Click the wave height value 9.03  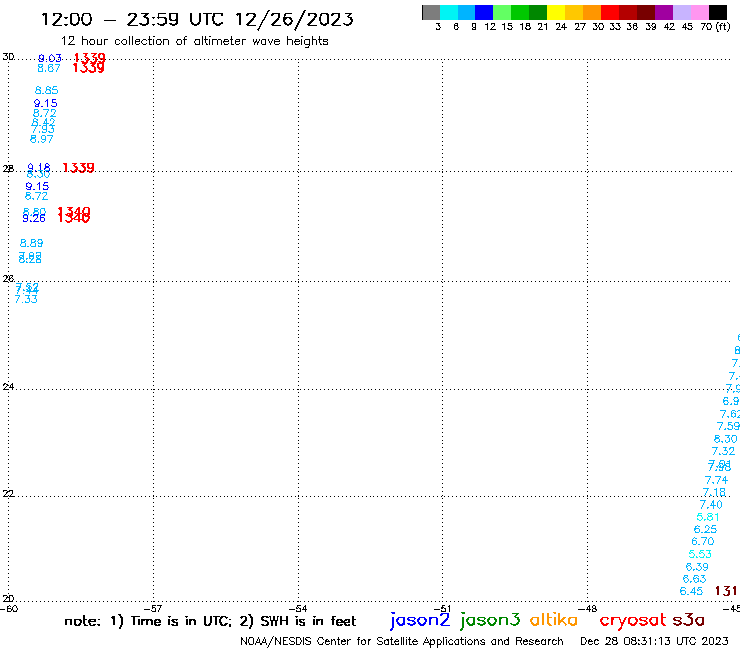click(x=50, y=58)
